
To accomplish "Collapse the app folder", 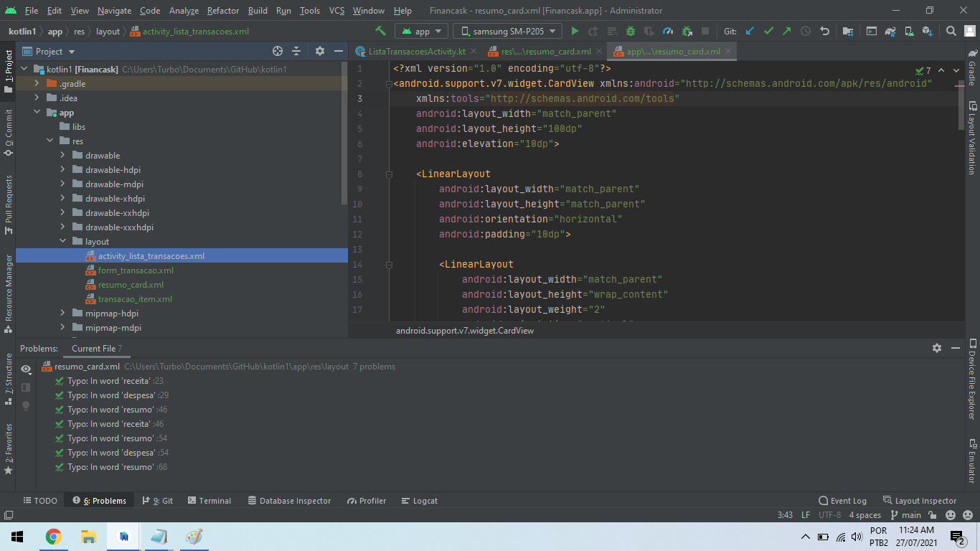I will [x=37, y=113].
